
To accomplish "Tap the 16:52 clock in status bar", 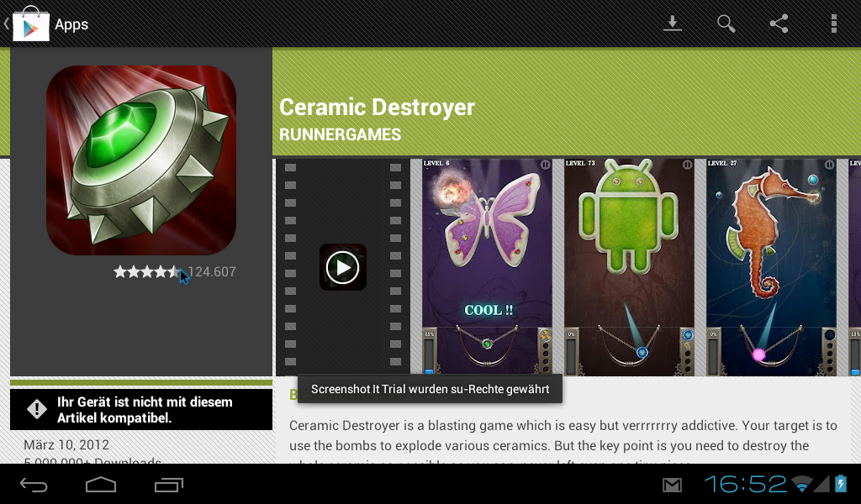I will (745, 484).
